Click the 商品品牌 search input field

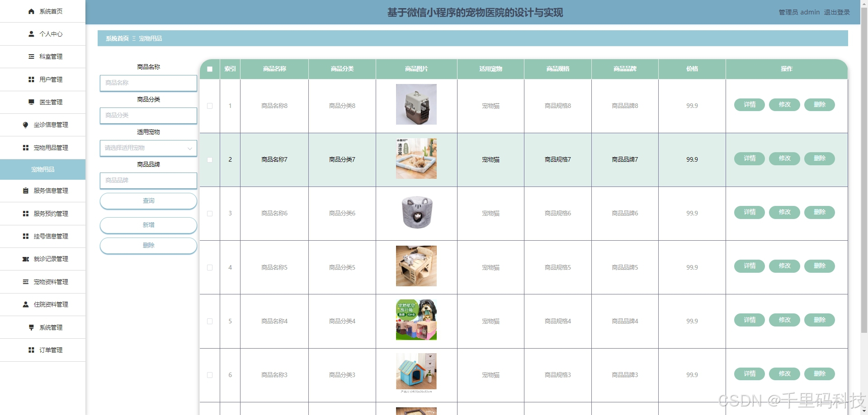[148, 181]
